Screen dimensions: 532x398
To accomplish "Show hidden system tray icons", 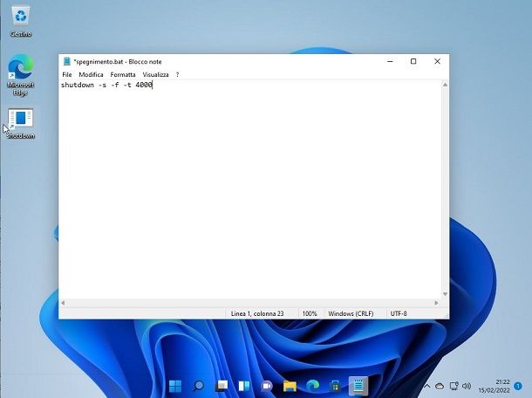I will click(426, 386).
